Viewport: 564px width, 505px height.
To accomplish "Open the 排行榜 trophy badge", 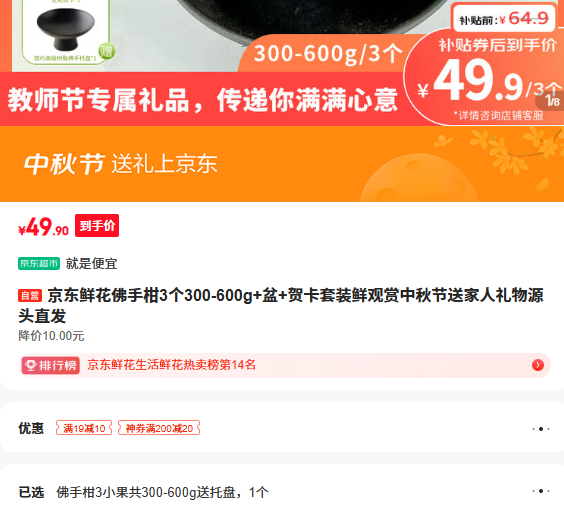I will coord(50,365).
